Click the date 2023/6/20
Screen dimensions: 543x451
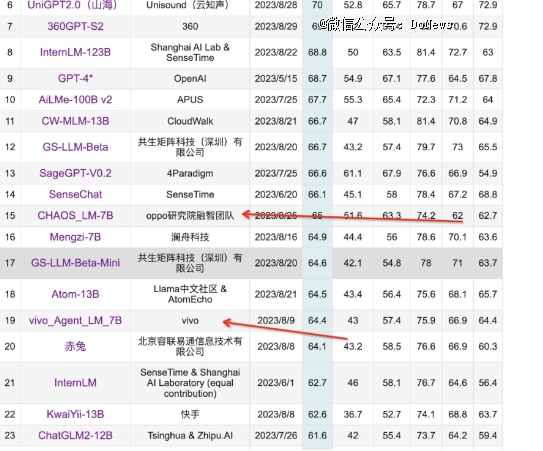[276, 194]
